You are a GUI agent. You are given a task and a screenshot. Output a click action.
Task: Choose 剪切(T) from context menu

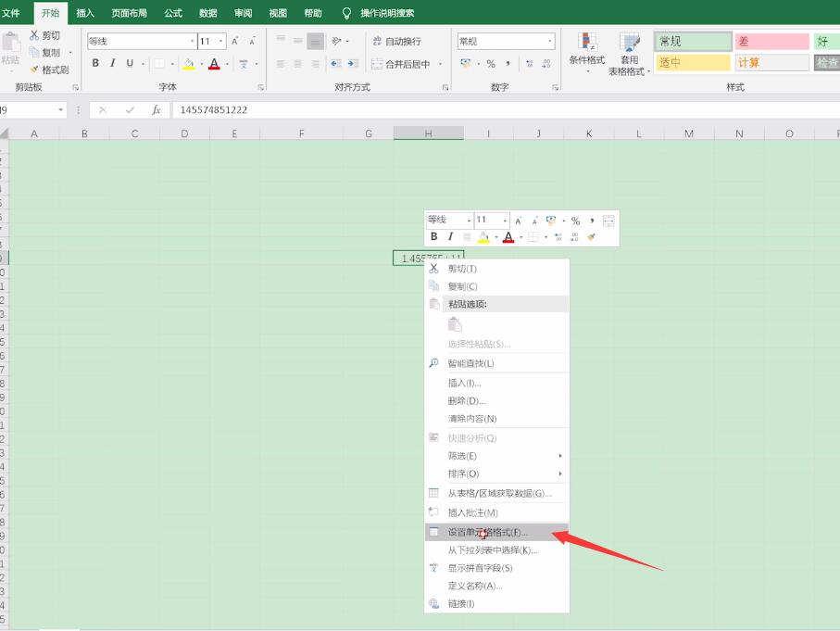pos(496,269)
